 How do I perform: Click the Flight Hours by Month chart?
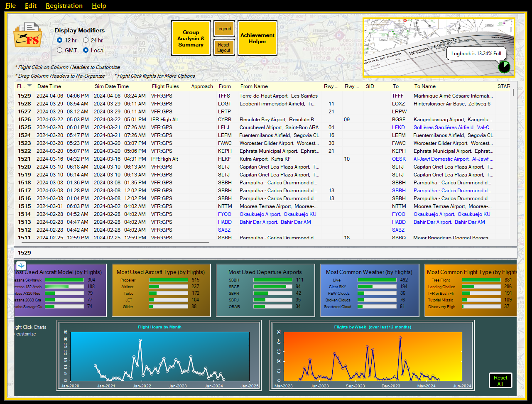point(159,355)
